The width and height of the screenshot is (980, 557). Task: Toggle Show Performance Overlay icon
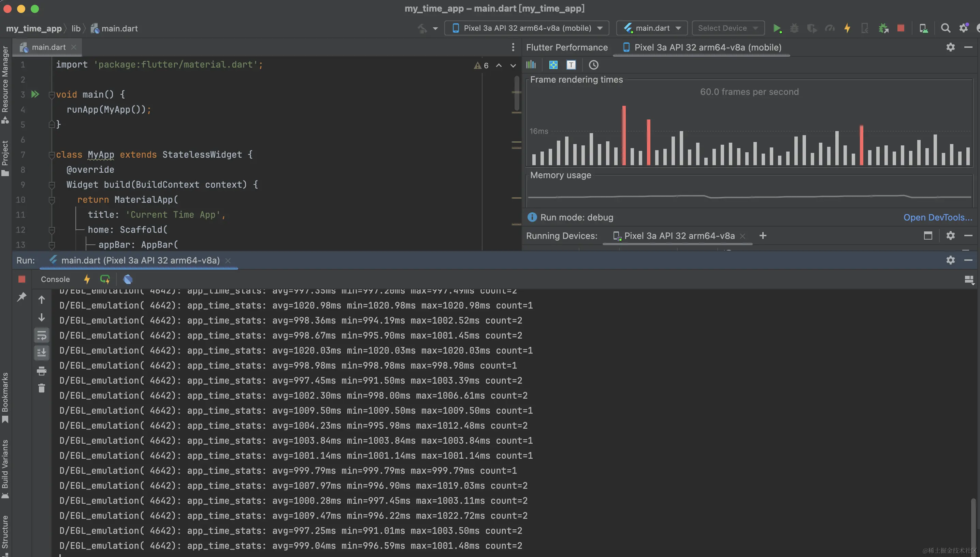pyautogui.click(x=531, y=65)
